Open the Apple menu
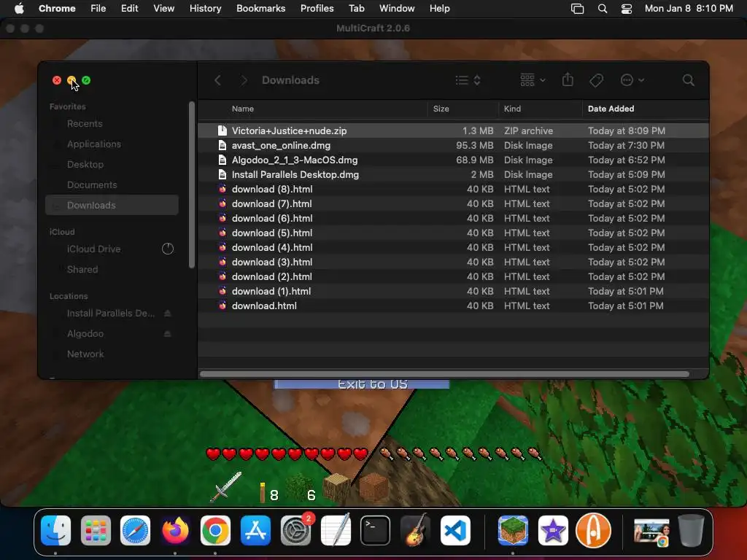This screenshot has width=747, height=560. [x=19, y=9]
